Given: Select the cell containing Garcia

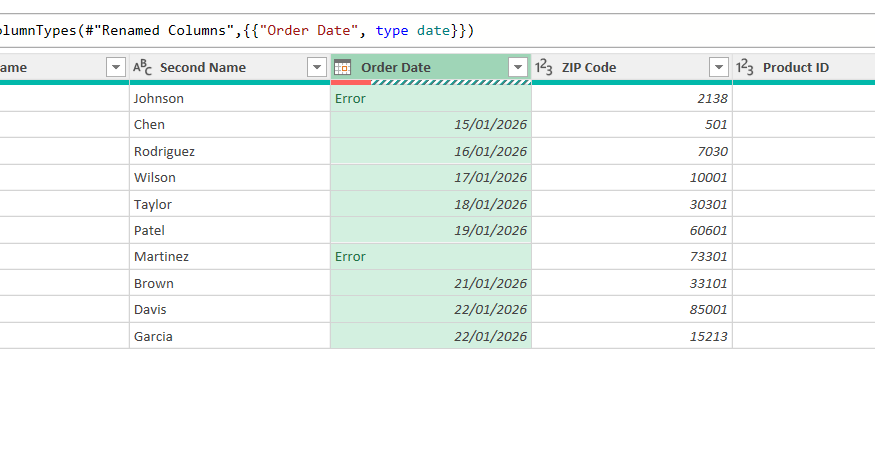Looking at the screenshot, I should coord(230,336).
